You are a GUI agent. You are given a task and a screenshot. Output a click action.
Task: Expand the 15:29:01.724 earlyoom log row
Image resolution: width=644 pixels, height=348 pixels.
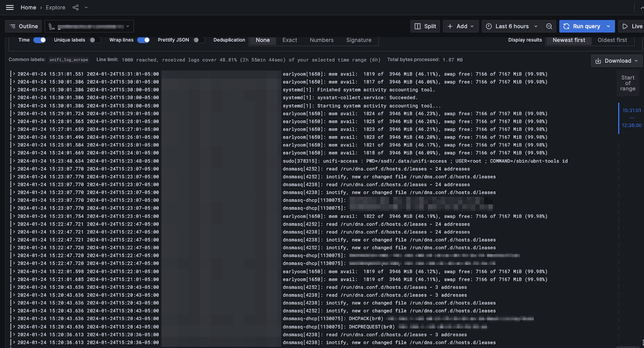coord(14,114)
